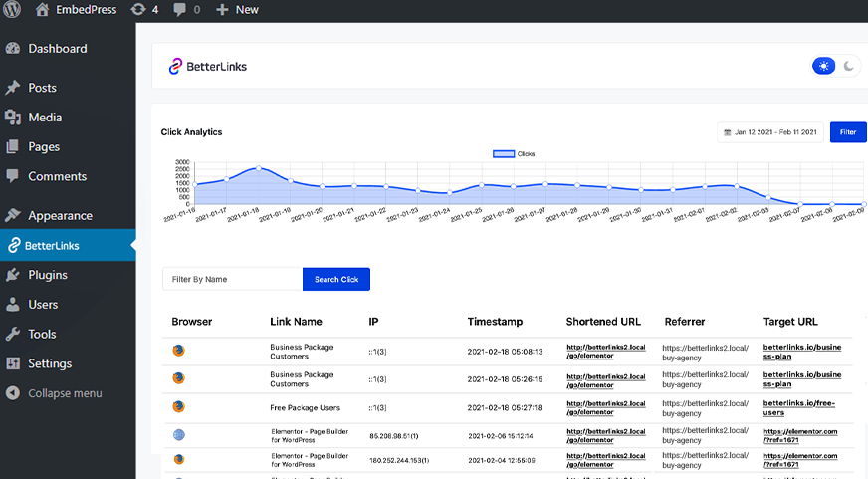Click the Tools wrench icon
This screenshot has height=479, width=868.
coord(13,334)
